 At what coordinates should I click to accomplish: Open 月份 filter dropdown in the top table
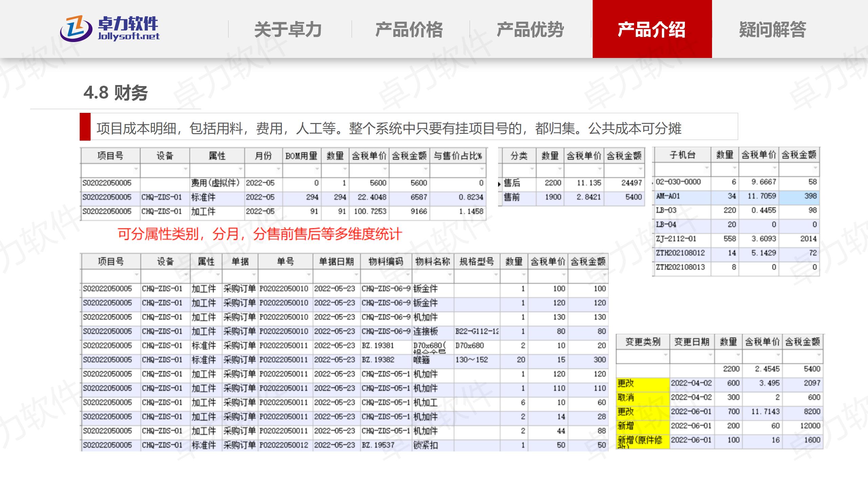[x=278, y=169]
